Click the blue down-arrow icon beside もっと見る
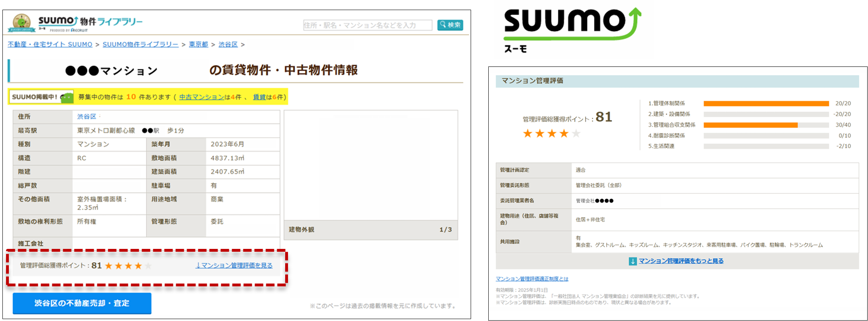Image resolution: width=868 pixels, height=321 pixels. pyautogui.click(x=633, y=261)
